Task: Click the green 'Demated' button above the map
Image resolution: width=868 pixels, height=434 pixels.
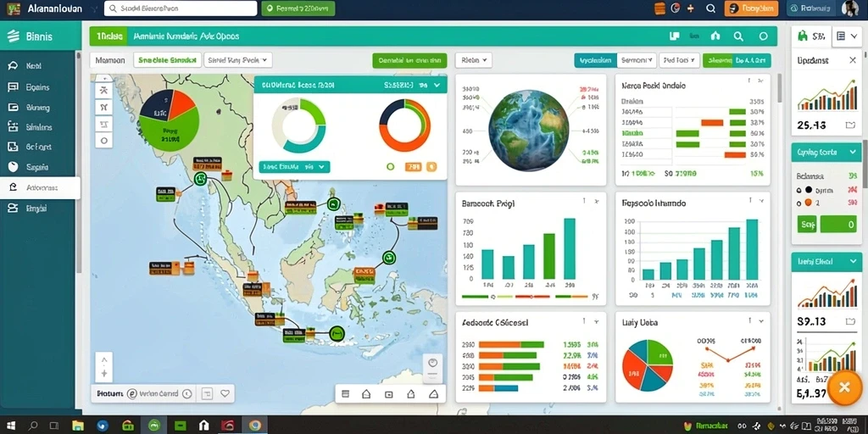Action: (x=409, y=60)
